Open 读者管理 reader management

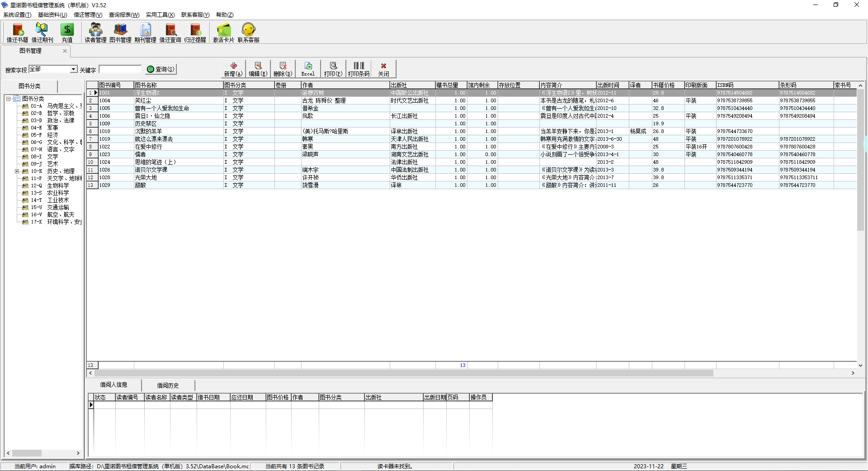click(x=95, y=33)
